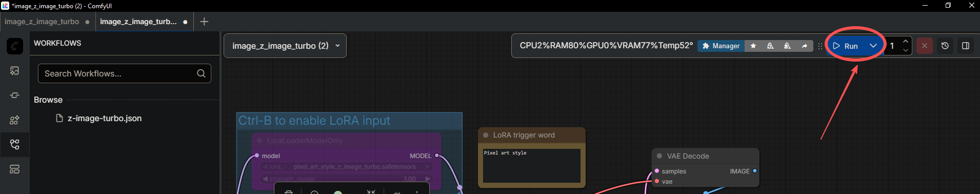980x194 pixels.
Task: Toggle the Workflows sidebar icon
Action: [14, 145]
